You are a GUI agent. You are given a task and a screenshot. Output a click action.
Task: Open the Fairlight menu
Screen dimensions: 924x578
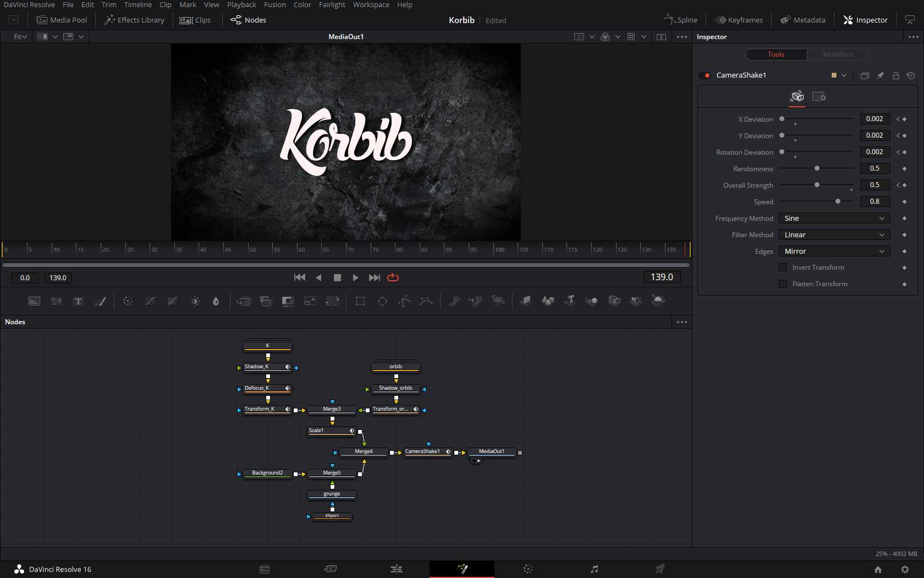[332, 4]
